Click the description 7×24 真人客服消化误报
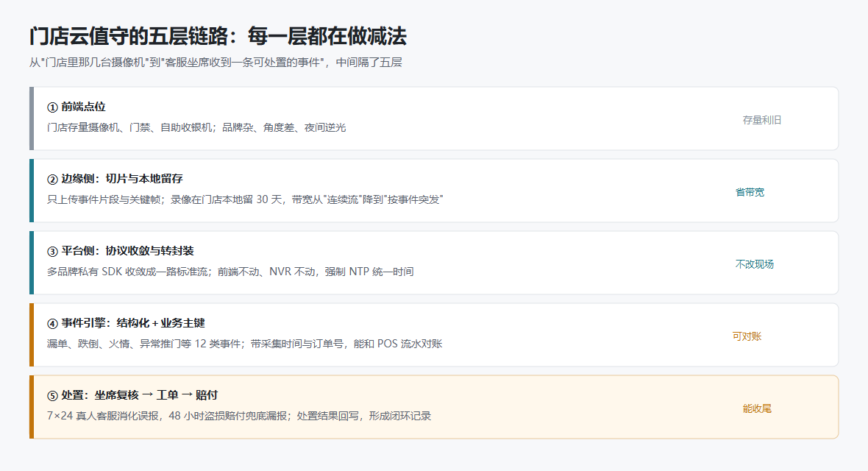 239,416
